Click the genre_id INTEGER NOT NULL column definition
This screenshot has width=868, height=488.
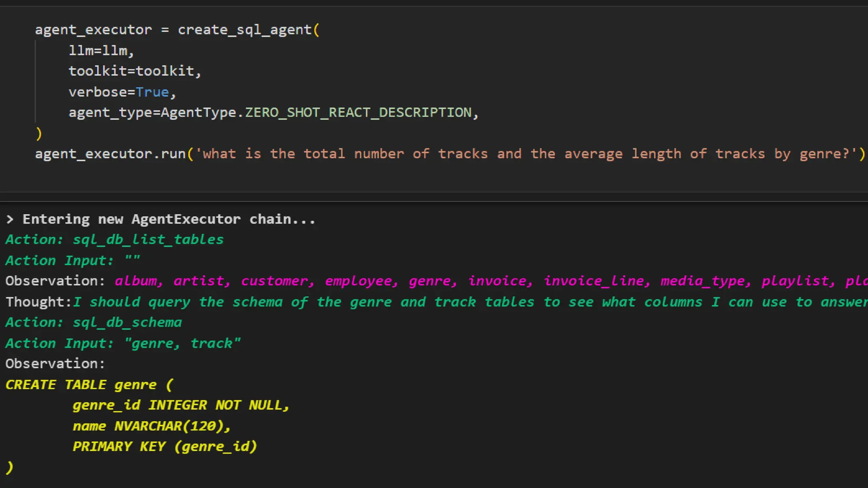[181, 405]
